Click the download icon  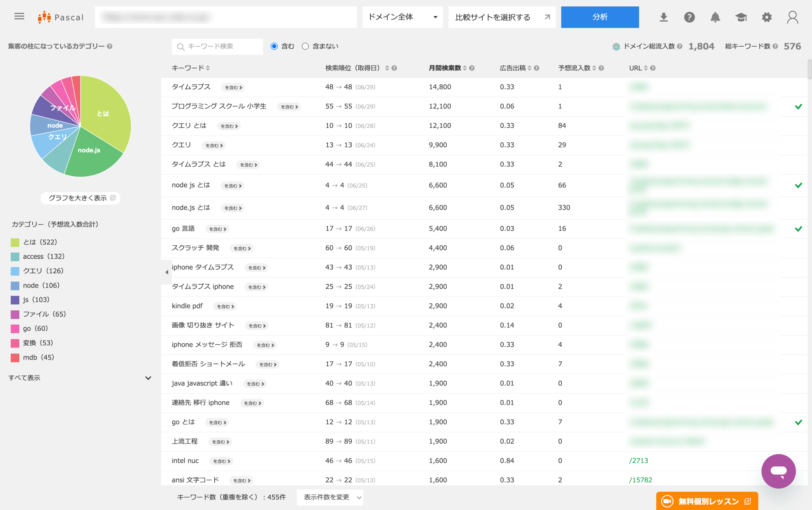tap(663, 17)
